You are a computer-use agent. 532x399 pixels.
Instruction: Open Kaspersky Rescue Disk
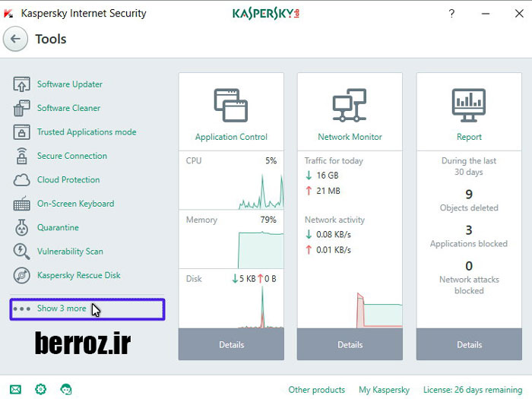pos(79,275)
